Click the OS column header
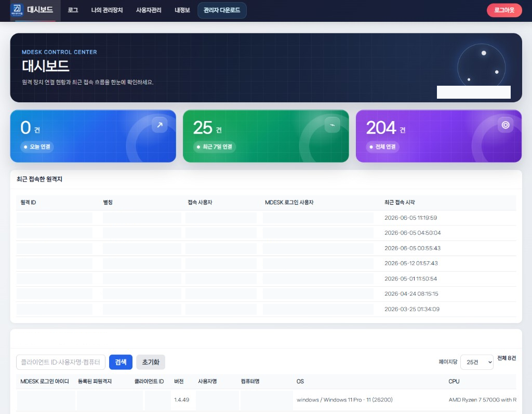This screenshot has height=414, width=532. coord(300,381)
